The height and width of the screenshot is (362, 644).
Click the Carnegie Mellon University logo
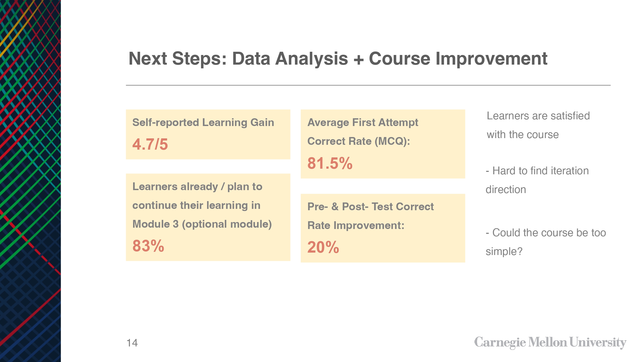tap(550, 343)
